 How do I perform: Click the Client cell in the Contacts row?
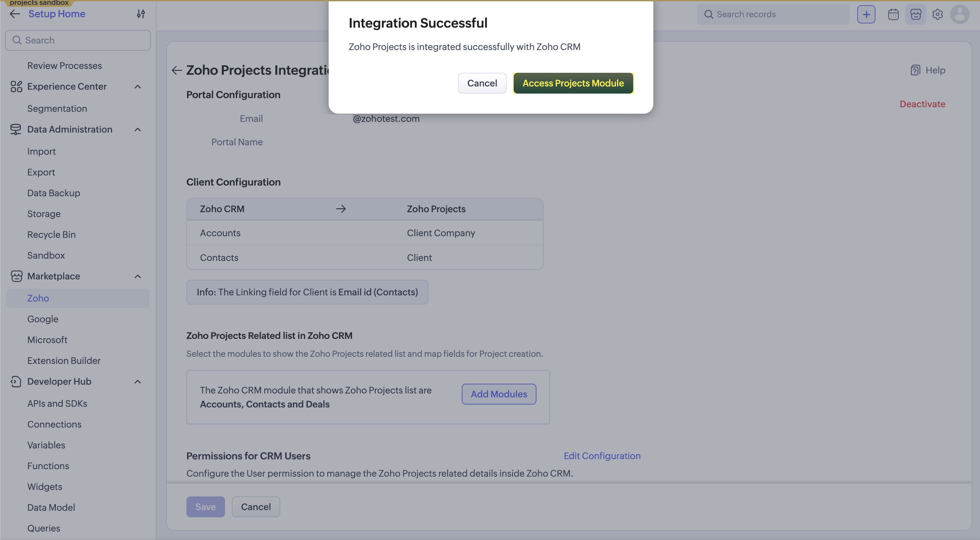click(419, 258)
